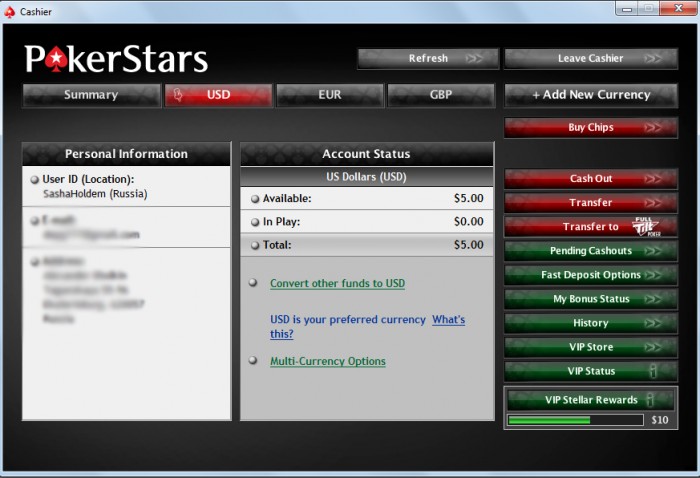This screenshot has width=700, height=478.
Task: Check My Bonus Status
Action: (591, 299)
